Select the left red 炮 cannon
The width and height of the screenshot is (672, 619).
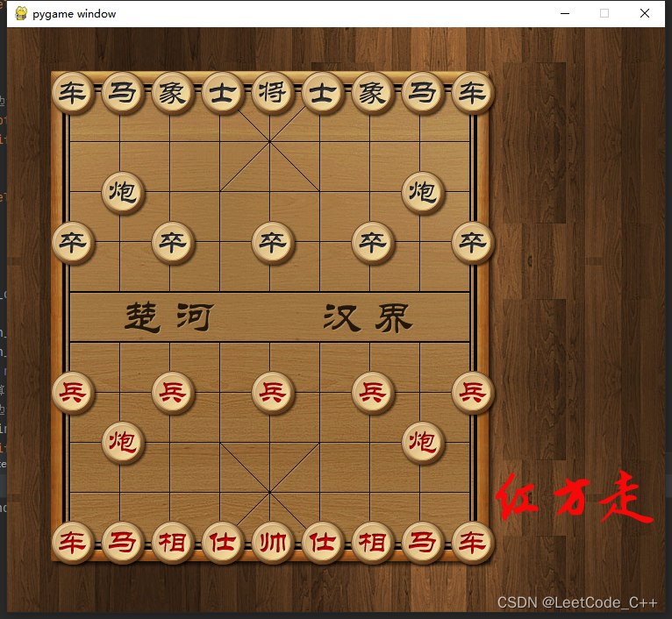click(123, 443)
